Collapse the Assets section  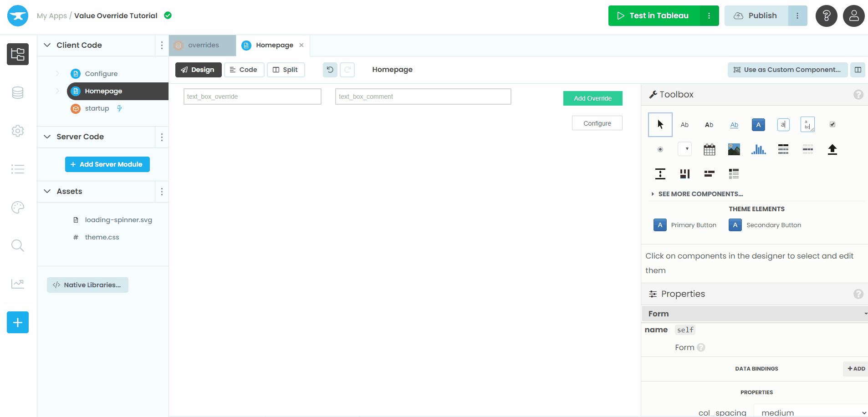pyautogui.click(x=47, y=191)
